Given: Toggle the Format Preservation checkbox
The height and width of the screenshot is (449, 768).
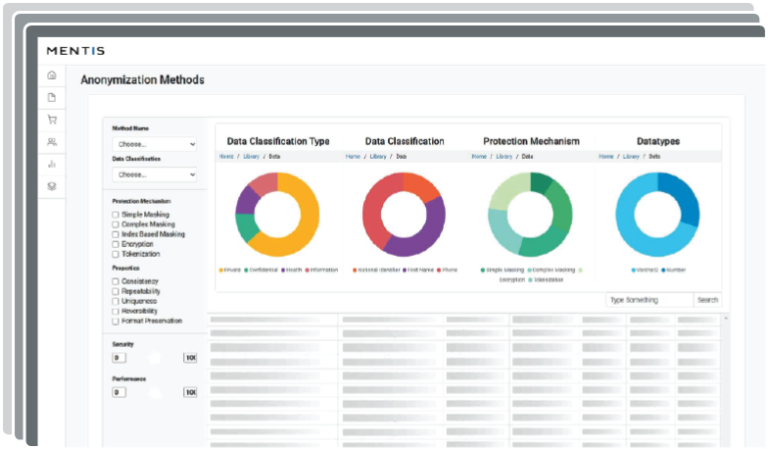Looking at the screenshot, I should [116, 321].
